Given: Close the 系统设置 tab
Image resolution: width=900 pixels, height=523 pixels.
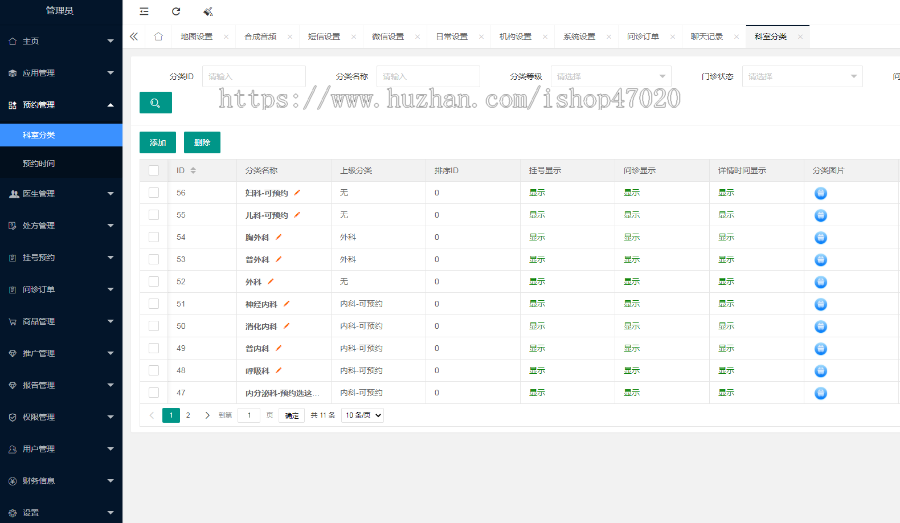Looking at the screenshot, I should tap(609, 37).
